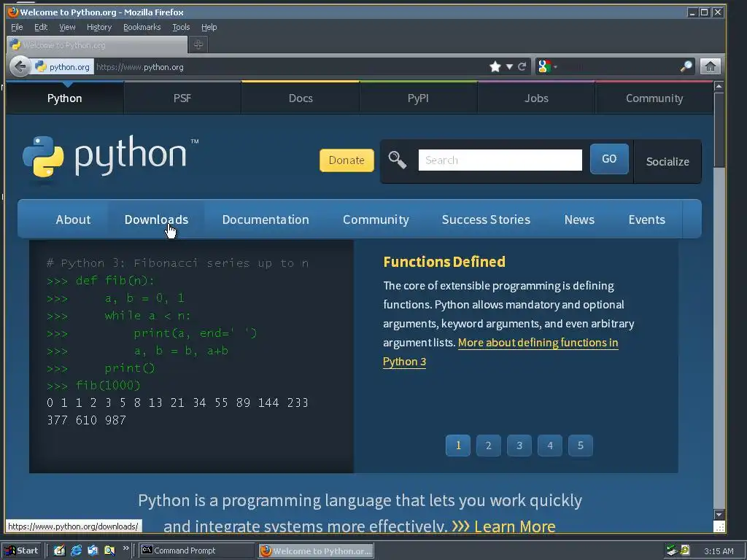Go to the Firefox home page icon
Image resolution: width=747 pixels, height=560 pixels.
(x=711, y=66)
